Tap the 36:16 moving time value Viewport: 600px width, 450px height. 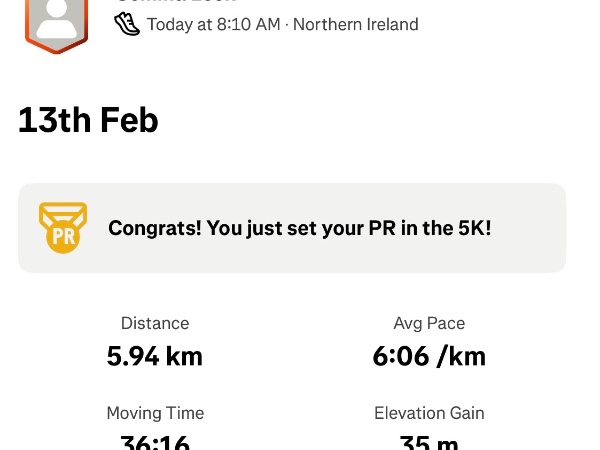tap(155, 443)
